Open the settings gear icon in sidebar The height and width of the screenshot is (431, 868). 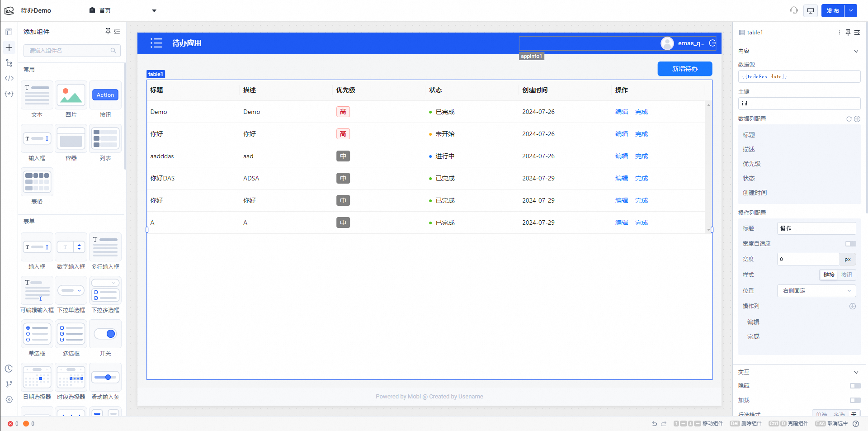9,399
